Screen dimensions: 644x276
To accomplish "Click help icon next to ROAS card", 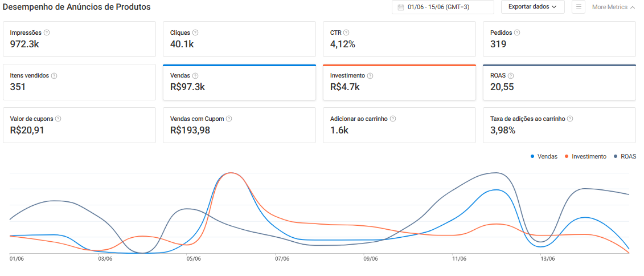I will (511, 76).
